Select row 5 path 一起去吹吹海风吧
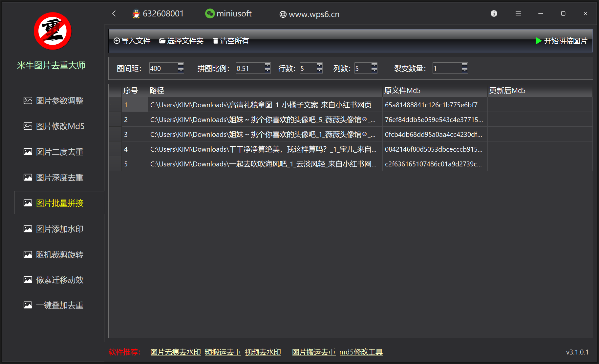 pyautogui.click(x=265, y=164)
